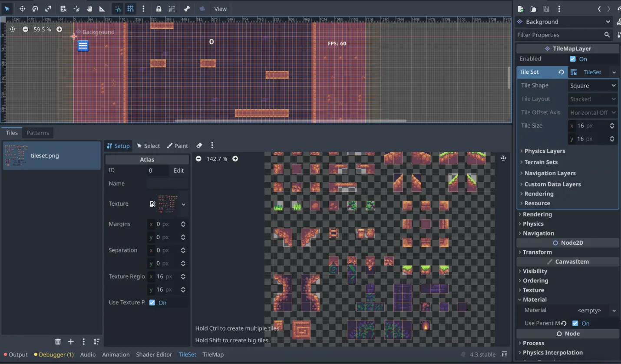The width and height of the screenshot is (621, 364).
Task: Click the Ruler mode tool
Action: click(x=102, y=9)
